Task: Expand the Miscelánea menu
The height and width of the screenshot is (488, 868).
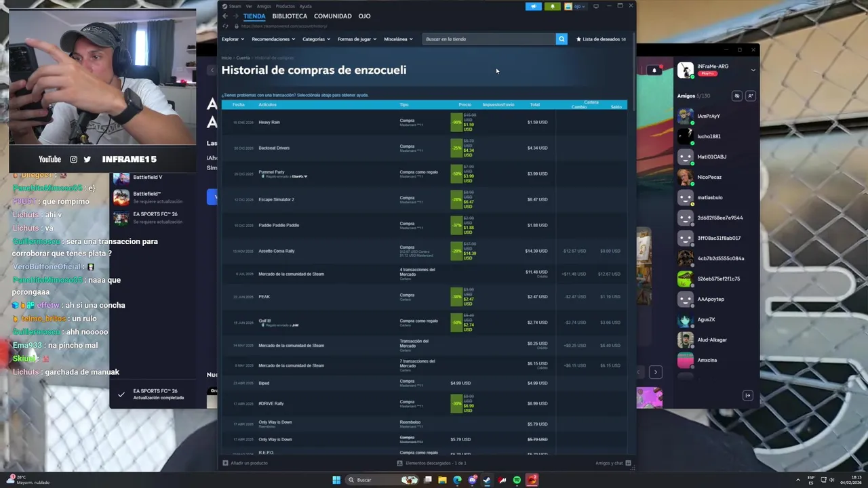Action: pyautogui.click(x=398, y=39)
